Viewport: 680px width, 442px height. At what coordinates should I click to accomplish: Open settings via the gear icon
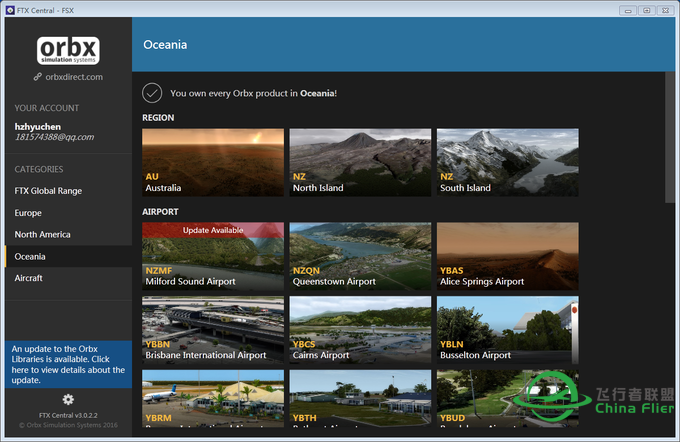[x=68, y=399]
